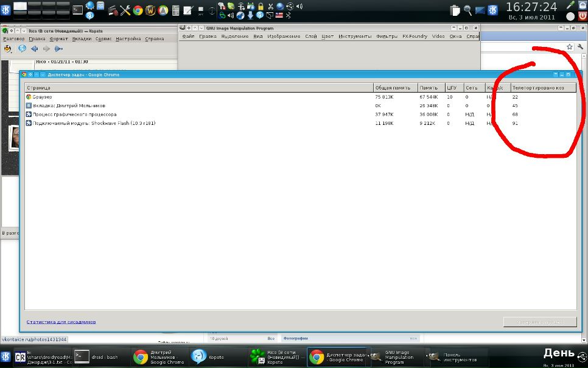Open the Chrome wrench settings menu
The image size is (588, 368).
[x=580, y=46]
